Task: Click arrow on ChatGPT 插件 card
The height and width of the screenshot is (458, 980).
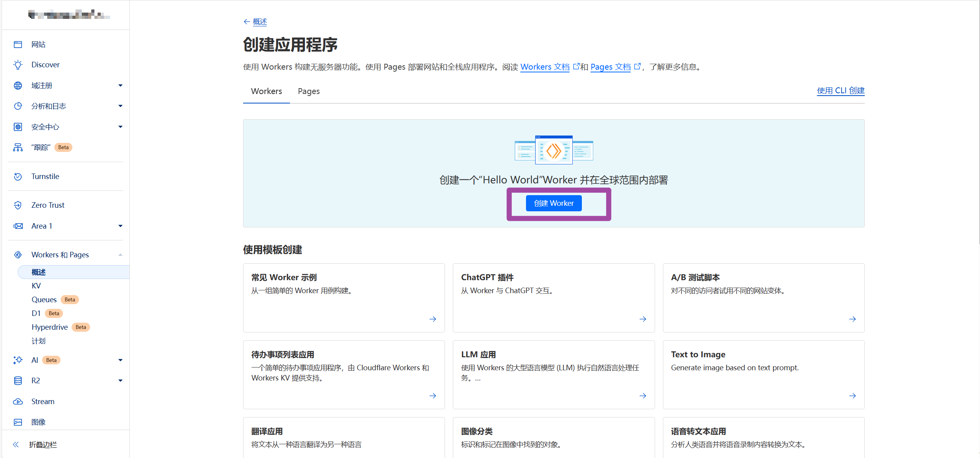Action: (x=643, y=319)
